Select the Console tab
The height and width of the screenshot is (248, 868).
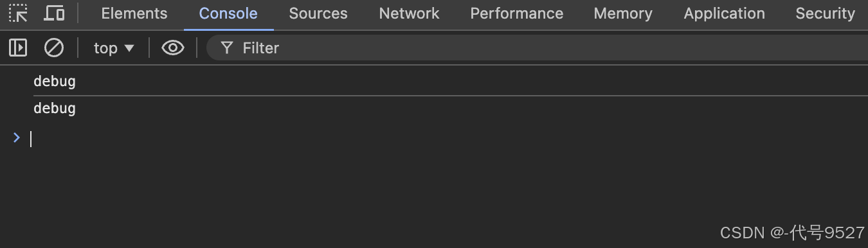(228, 13)
